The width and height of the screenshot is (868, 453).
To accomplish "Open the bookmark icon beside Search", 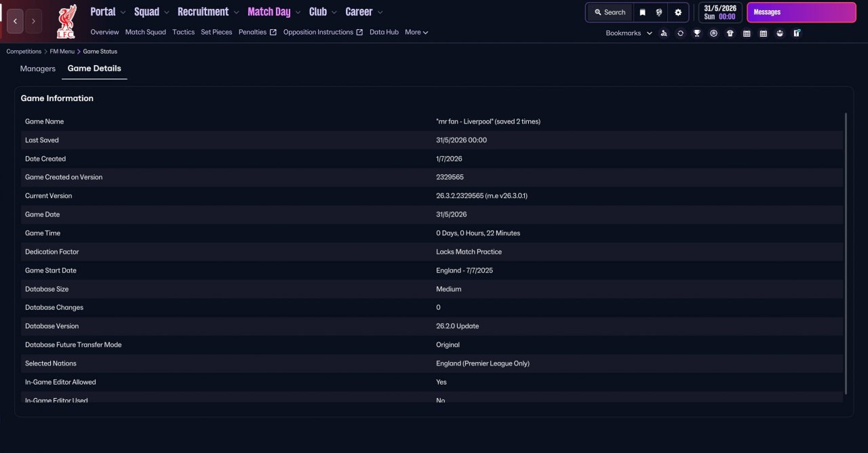I will (x=642, y=12).
